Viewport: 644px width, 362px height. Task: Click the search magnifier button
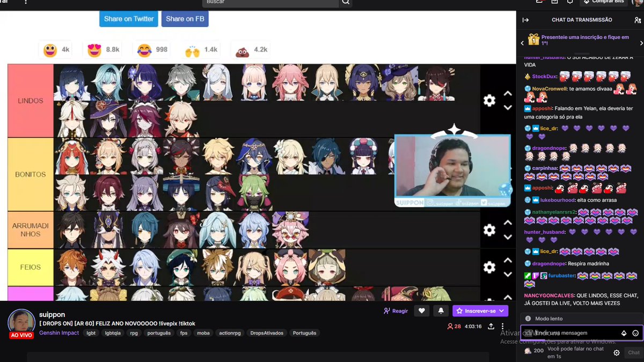pos(346,2)
